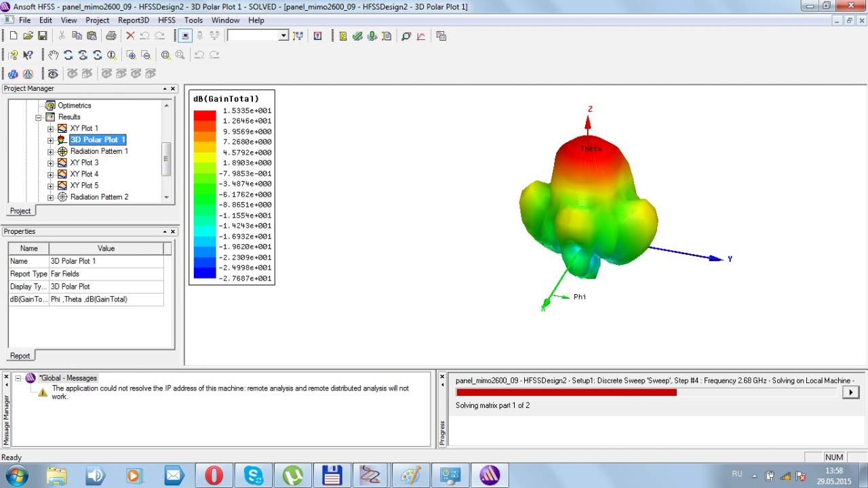Screen dimensions: 868x488
Task: Open the empty toolbar combo box dropdown
Action: [283, 36]
